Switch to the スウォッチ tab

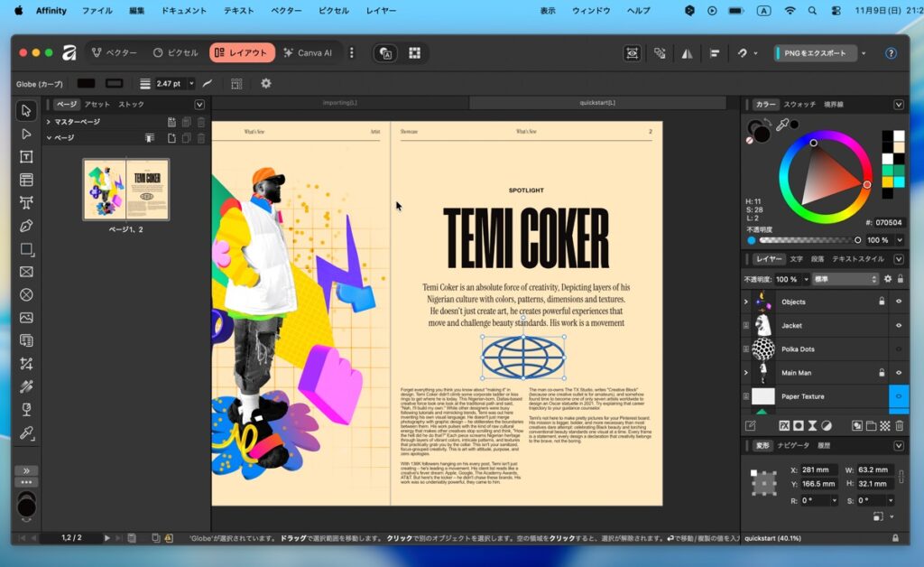coord(799,105)
